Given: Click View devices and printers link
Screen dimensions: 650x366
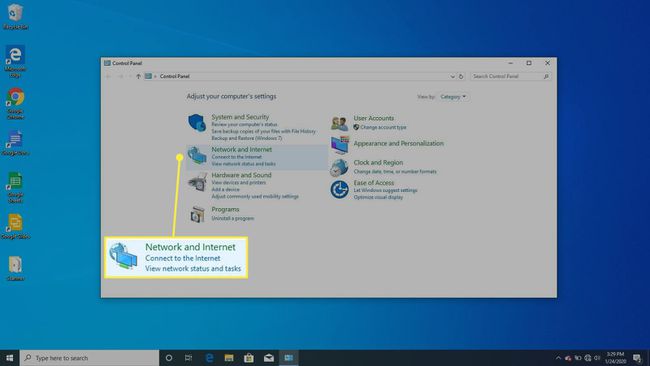Looking at the screenshot, I should pos(239,182).
